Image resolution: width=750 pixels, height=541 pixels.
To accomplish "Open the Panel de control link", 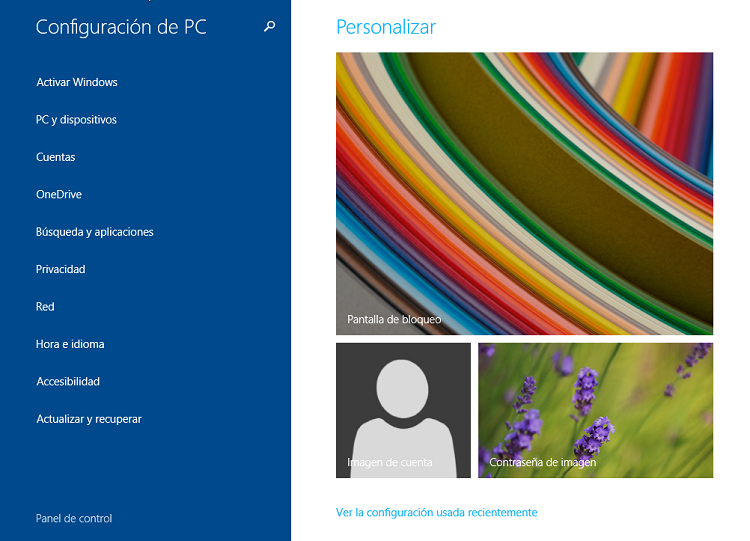I will 74,518.
